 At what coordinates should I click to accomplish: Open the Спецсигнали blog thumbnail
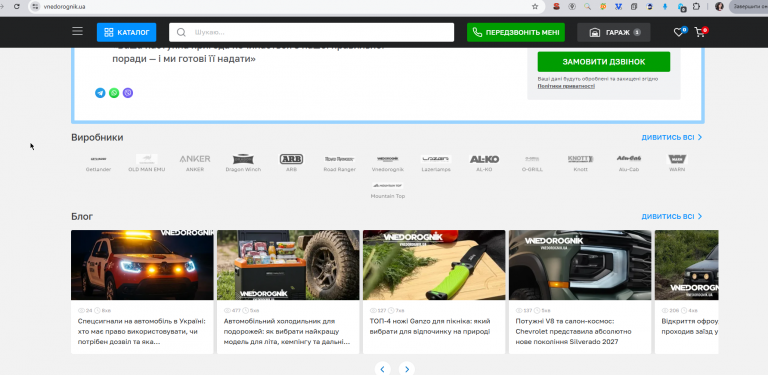coord(142,265)
